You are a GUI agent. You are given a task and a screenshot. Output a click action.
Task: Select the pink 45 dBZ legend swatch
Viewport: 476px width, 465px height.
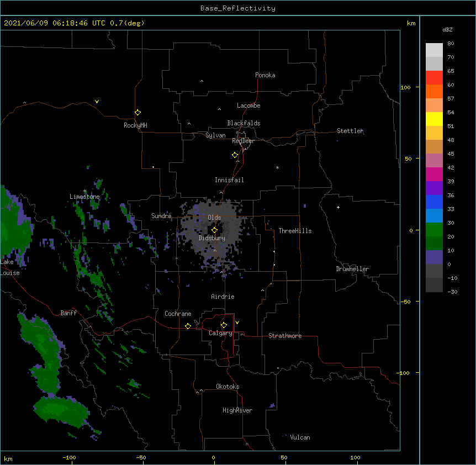point(434,160)
